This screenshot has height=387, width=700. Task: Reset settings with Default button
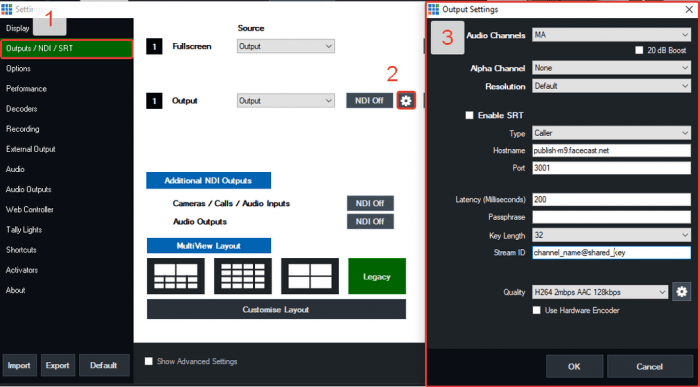tap(104, 365)
